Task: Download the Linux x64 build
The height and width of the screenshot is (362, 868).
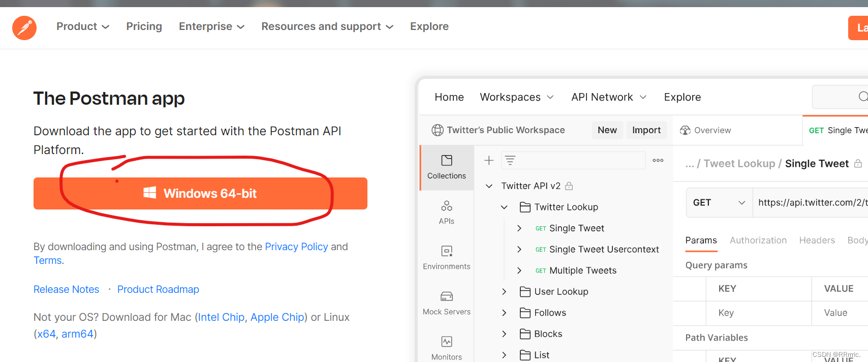Action: point(46,334)
